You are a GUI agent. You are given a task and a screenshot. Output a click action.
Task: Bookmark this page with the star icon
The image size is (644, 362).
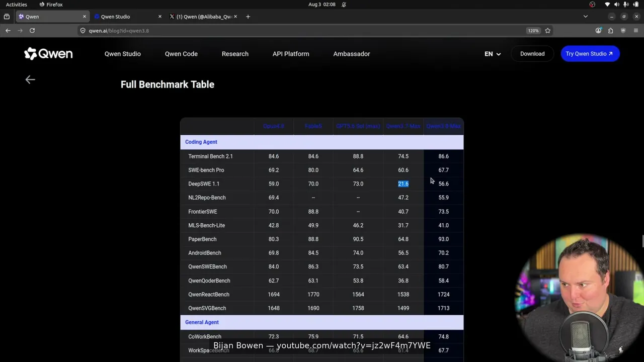click(x=547, y=31)
